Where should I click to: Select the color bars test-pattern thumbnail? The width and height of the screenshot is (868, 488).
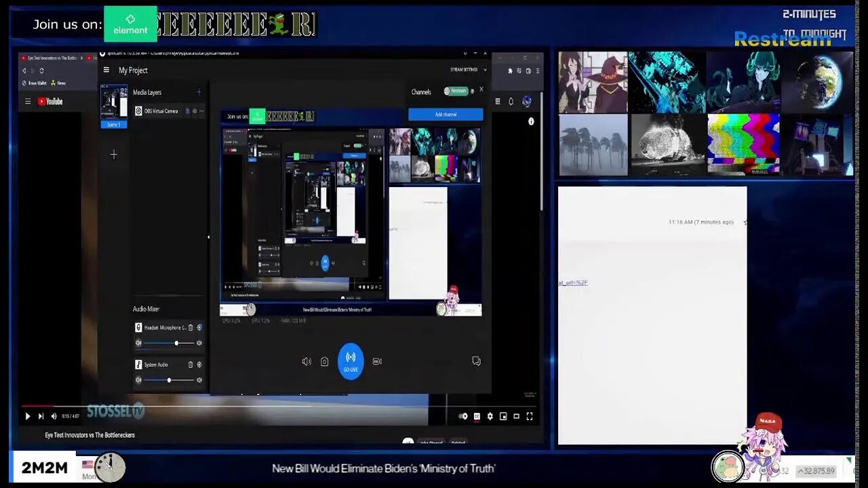click(x=743, y=144)
